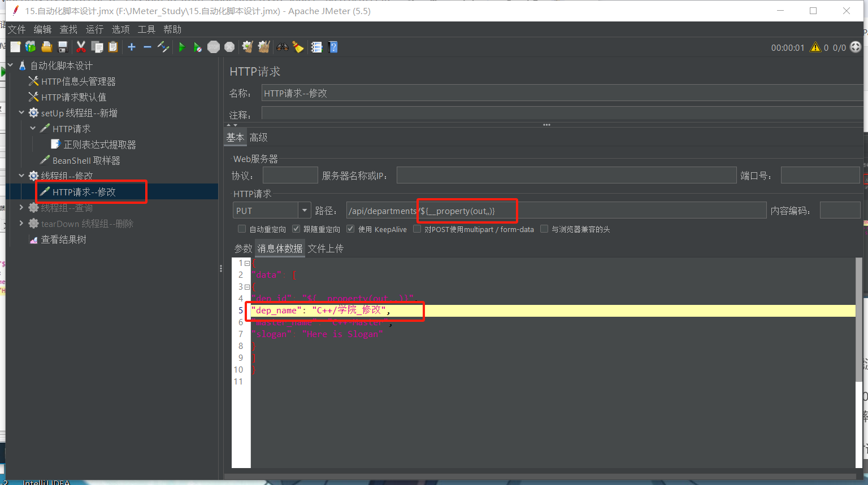Image resolution: width=868 pixels, height=485 pixels.
Task: Click the remote engines globe icon
Action: pyautogui.click(x=856, y=47)
